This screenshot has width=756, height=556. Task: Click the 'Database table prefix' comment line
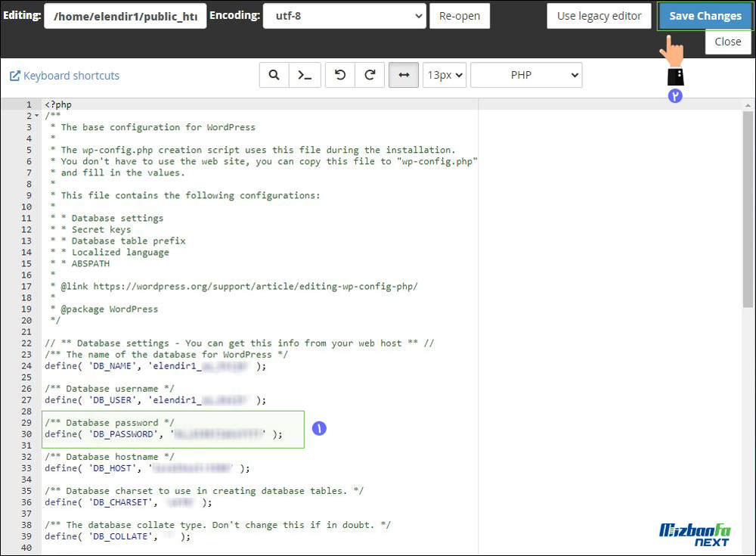[118, 241]
